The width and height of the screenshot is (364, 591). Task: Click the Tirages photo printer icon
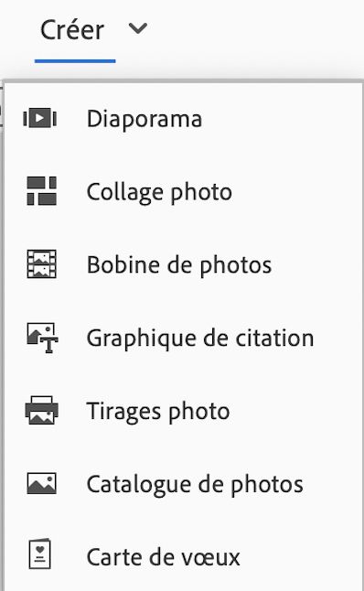[x=42, y=410]
